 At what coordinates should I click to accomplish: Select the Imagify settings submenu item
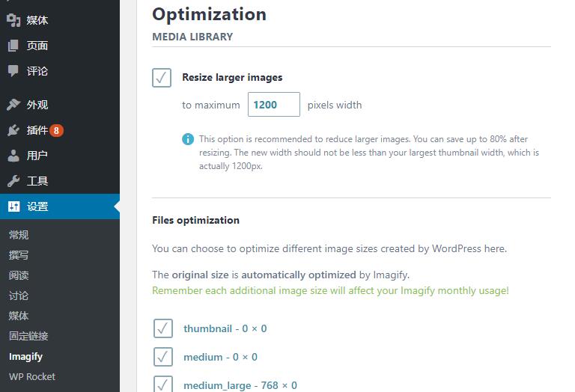pos(25,356)
